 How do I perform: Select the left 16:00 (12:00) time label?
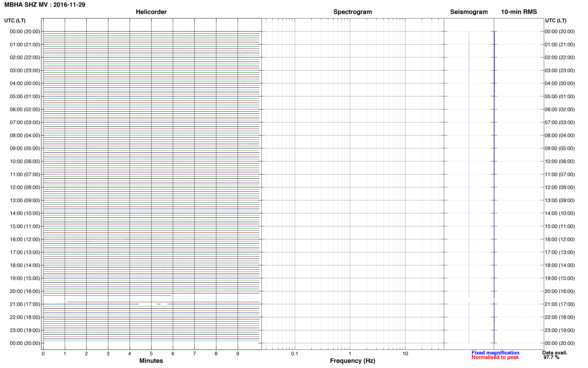(x=25, y=239)
